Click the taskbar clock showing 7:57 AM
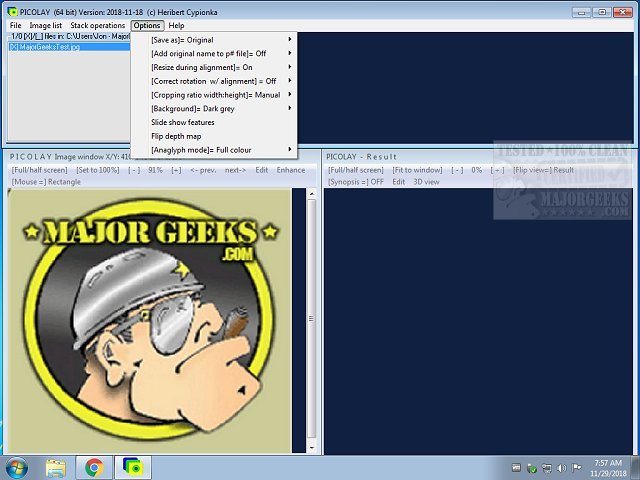The width and height of the screenshot is (640, 480). point(608,468)
